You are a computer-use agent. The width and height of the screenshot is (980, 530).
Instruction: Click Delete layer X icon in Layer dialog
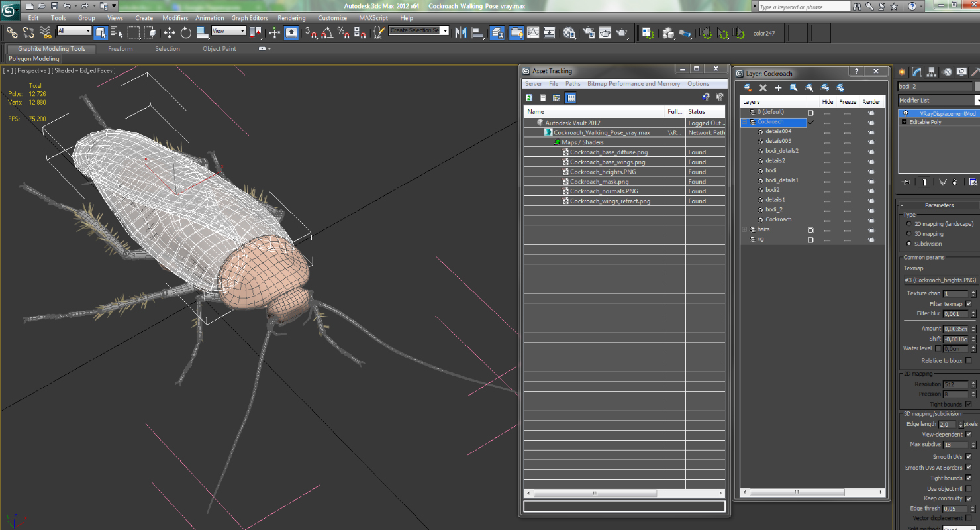pyautogui.click(x=763, y=87)
